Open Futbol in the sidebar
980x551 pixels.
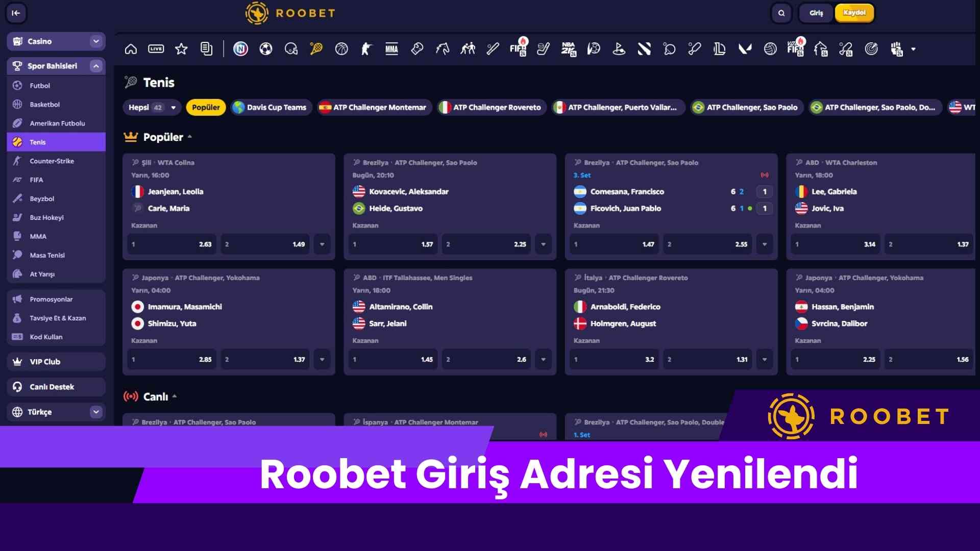[56, 86]
